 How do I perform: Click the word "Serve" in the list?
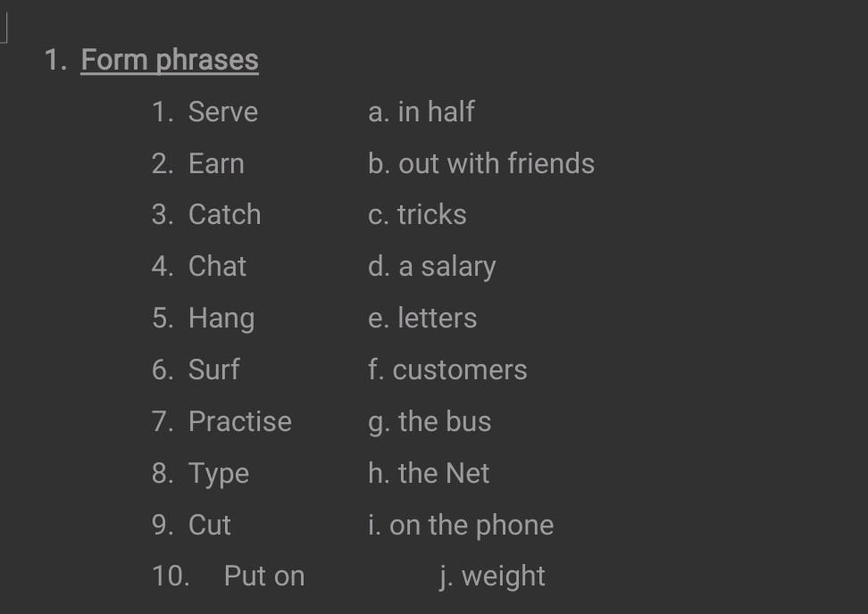click(222, 112)
